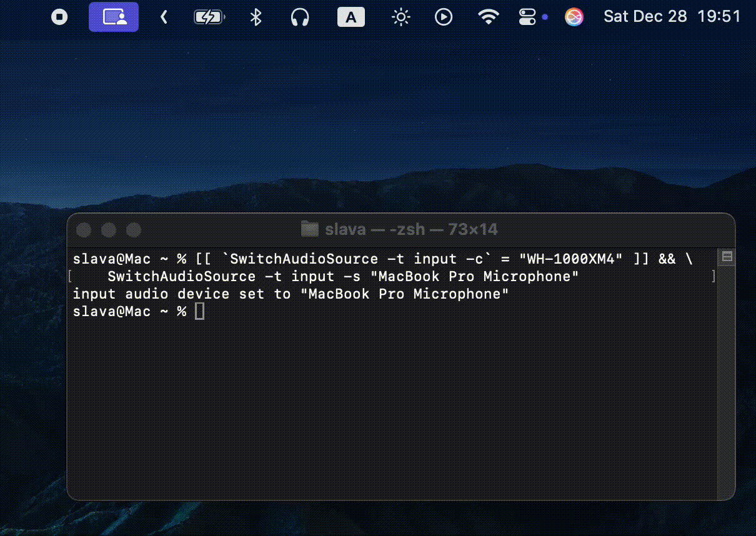Click the battery charging indicator
The width and height of the screenshot is (756, 536).
209,17
